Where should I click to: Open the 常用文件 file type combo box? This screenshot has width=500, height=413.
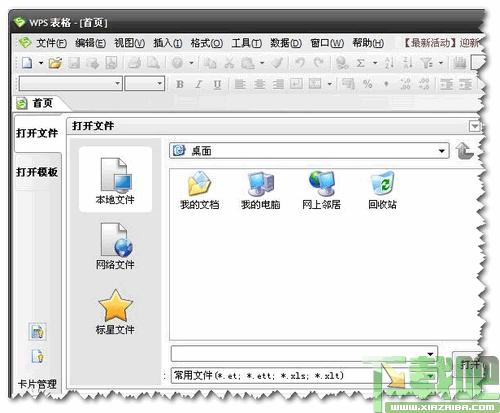tap(304, 376)
